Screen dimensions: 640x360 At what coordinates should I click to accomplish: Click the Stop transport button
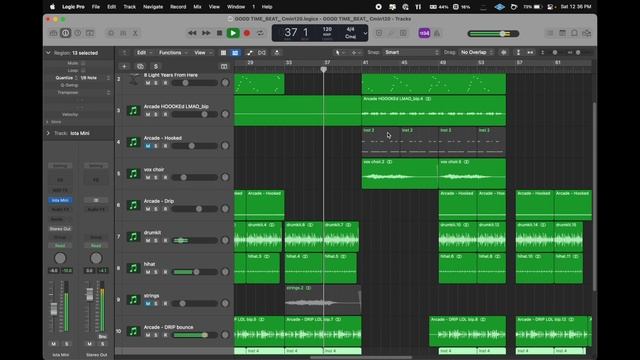click(219, 33)
